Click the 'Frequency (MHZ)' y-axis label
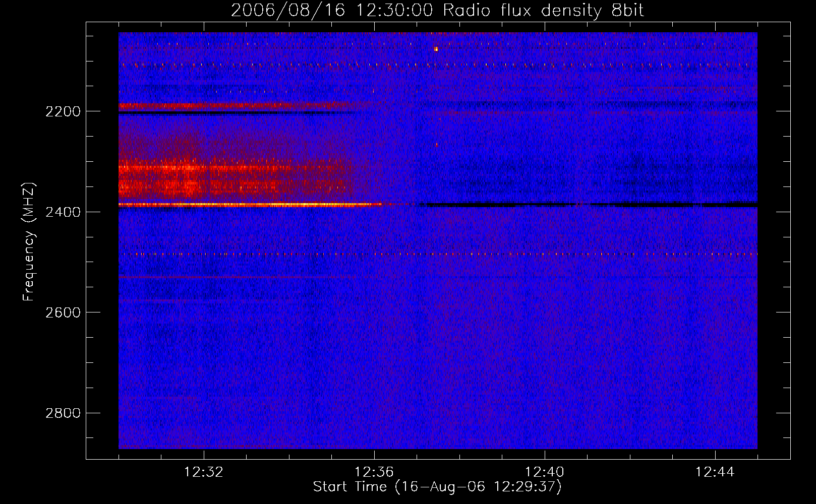Viewport: 816px width, 504px height. (x=29, y=242)
